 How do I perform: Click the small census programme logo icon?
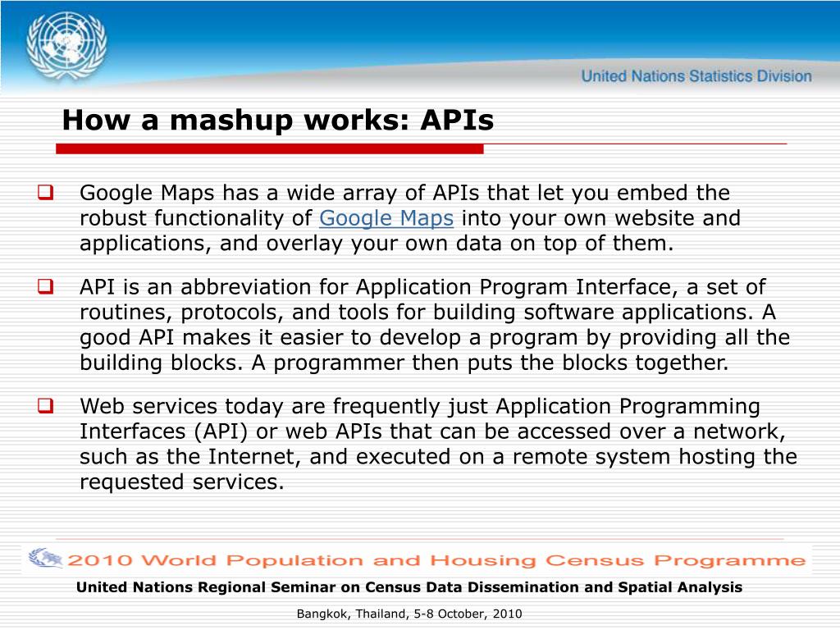point(45,558)
